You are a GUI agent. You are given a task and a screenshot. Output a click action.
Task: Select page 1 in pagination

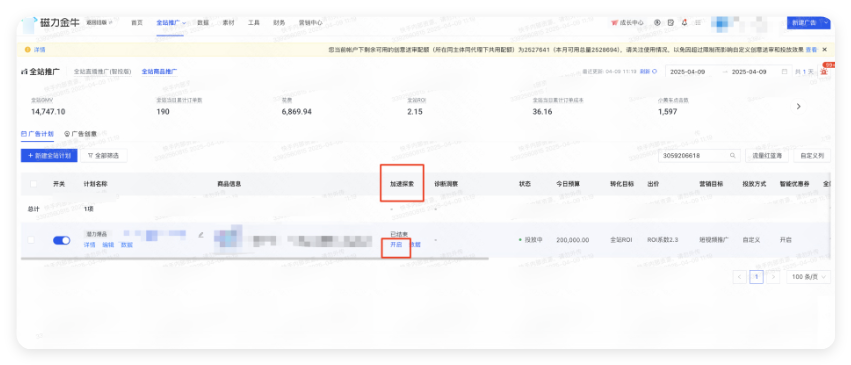pos(756,277)
